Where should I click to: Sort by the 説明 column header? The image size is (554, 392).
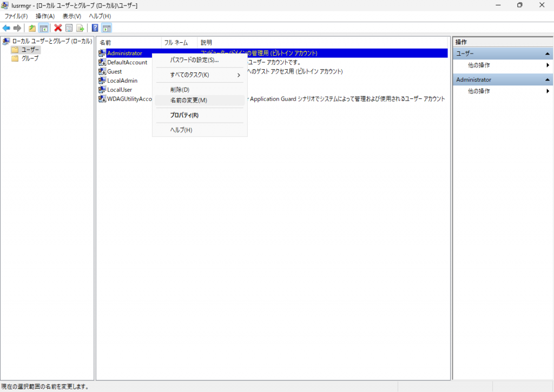(x=322, y=42)
